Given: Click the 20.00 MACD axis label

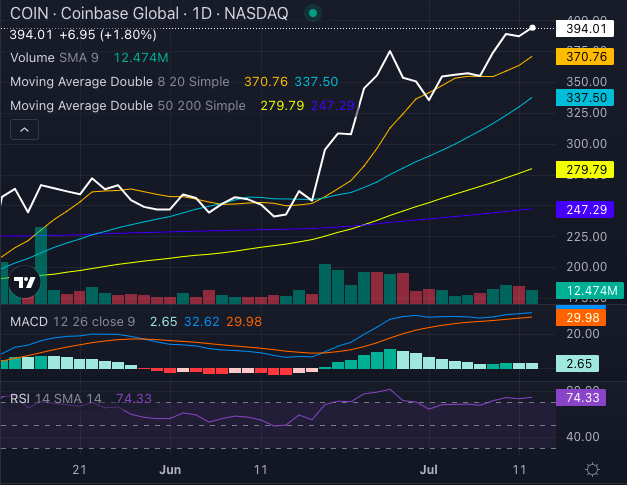Looking at the screenshot, I should point(583,333).
